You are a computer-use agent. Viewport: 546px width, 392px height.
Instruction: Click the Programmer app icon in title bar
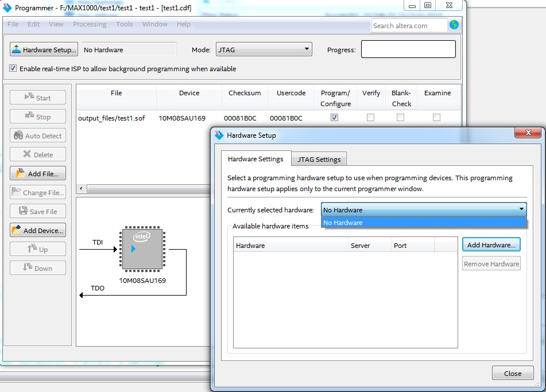tap(7, 7)
